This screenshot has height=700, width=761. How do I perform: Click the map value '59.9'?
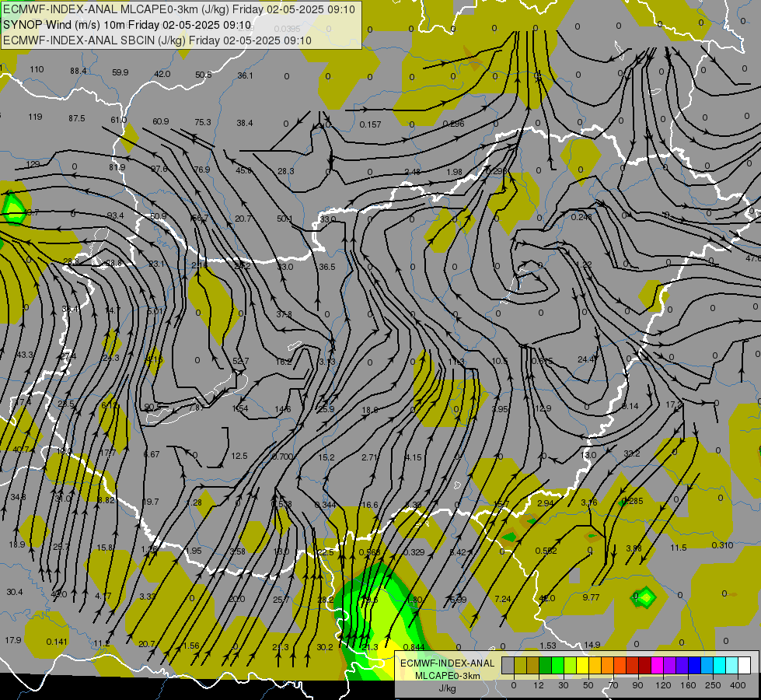(x=120, y=72)
